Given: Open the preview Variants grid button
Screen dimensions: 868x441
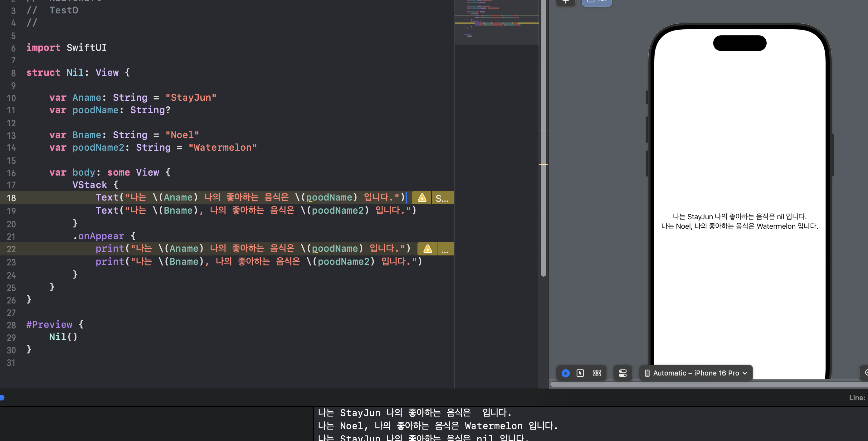Looking at the screenshot, I should click(597, 373).
